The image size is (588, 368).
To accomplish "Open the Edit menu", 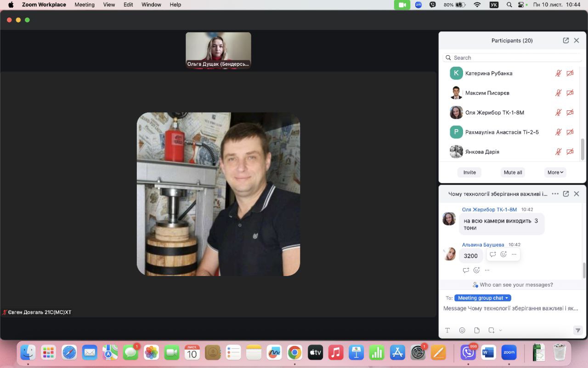I will click(128, 5).
